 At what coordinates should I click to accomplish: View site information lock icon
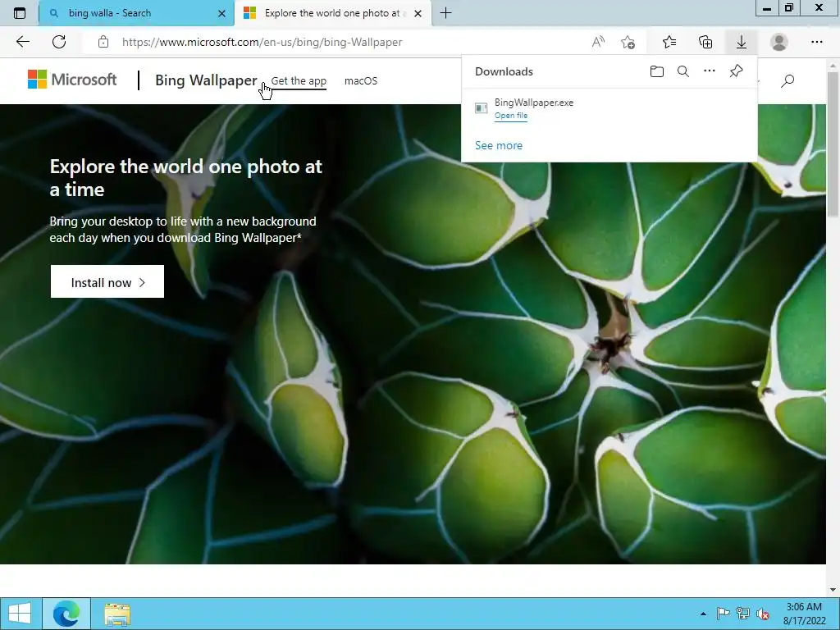point(103,42)
